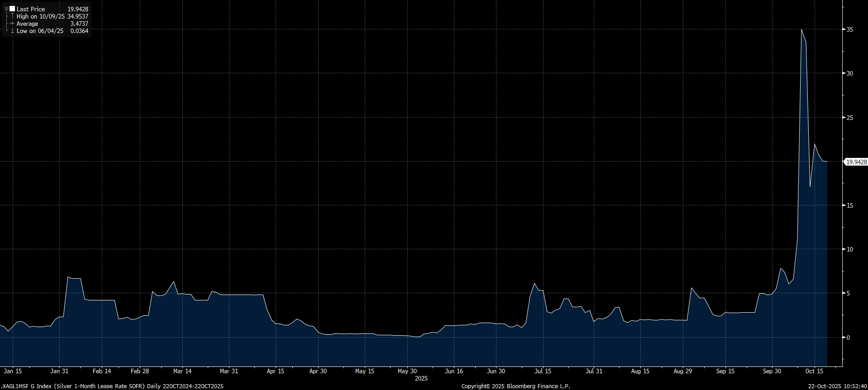Collapse the Last Price legend tree
This screenshot has height=390, width=868.
coord(6,9)
